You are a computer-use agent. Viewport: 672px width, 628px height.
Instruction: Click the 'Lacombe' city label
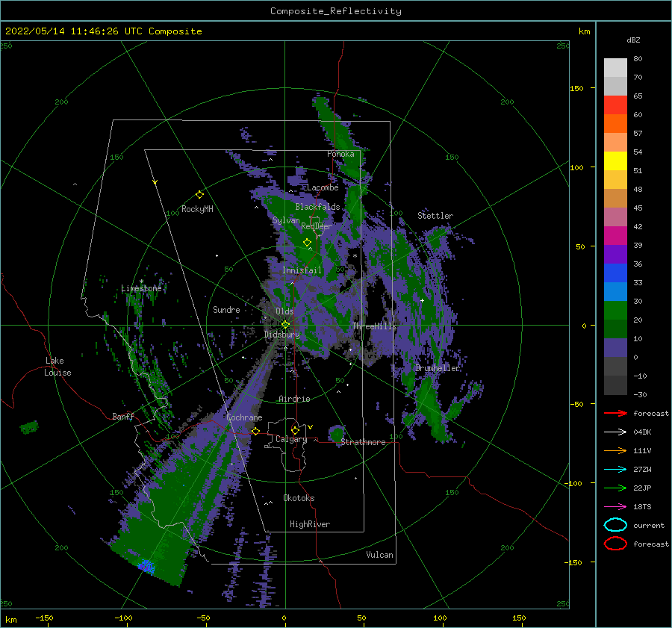pyautogui.click(x=323, y=187)
